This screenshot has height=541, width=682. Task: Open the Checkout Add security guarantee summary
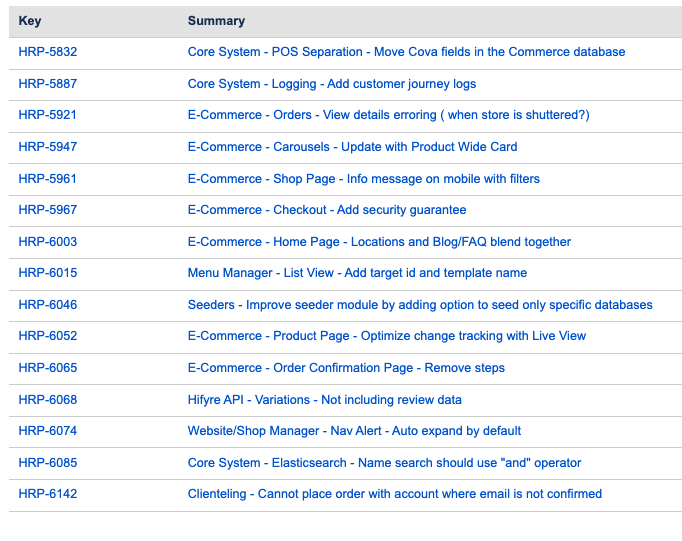(x=326, y=210)
